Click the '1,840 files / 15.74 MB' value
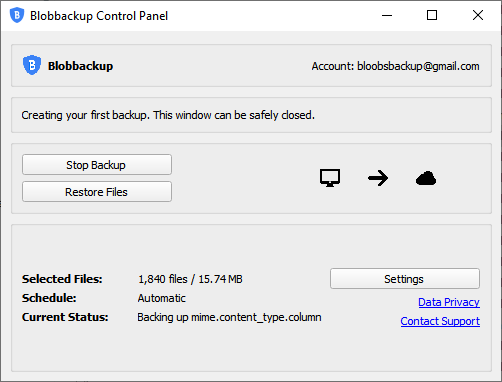502x382 pixels. tap(190, 279)
